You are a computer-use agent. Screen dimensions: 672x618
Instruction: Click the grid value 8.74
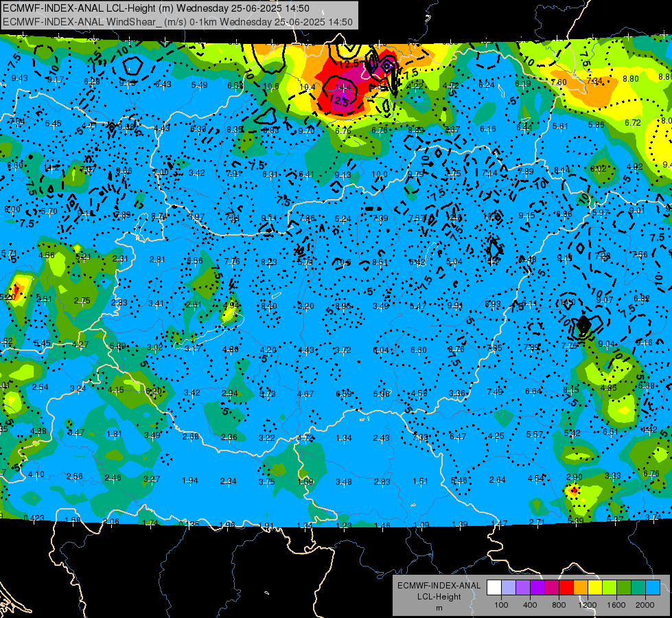[159, 216]
